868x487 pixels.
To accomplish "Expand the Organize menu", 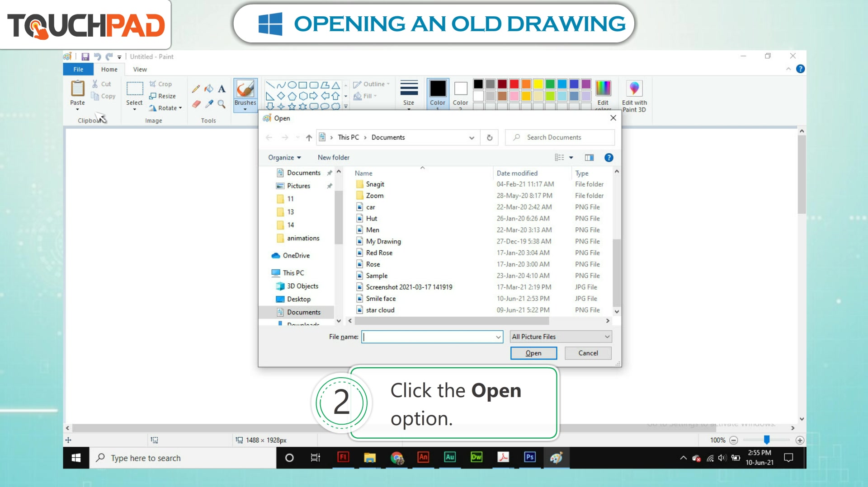I will pyautogui.click(x=284, y=157).
